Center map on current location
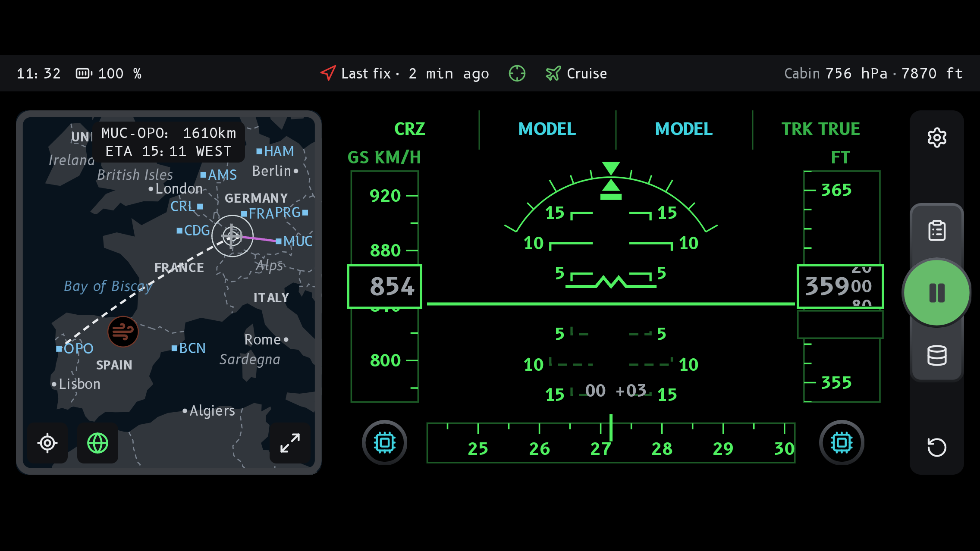 pos(47,443)
